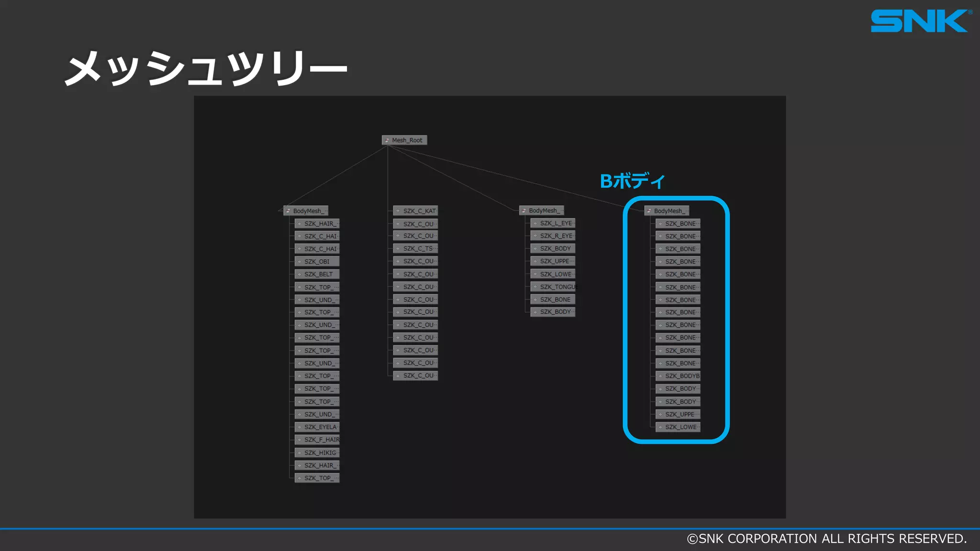The height and width of the screenshot is (551, 980).
Task: Click the mesh icon on SZK_BODYB node
Action: tap(660, 376)
